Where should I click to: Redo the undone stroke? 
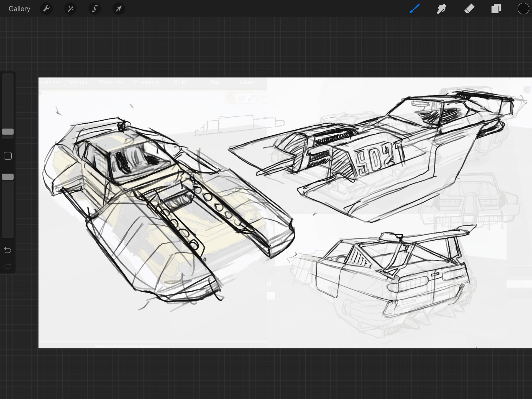click(x=8, y=266)
